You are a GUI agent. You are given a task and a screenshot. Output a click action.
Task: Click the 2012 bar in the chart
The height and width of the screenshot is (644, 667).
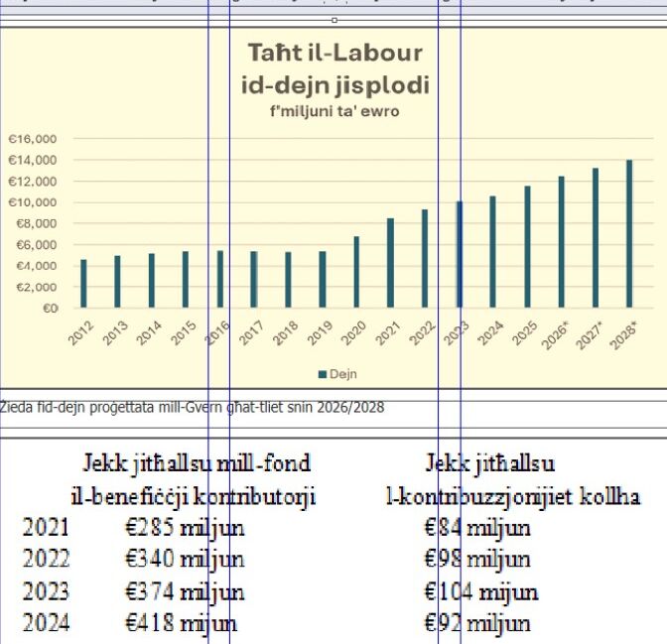83,283
